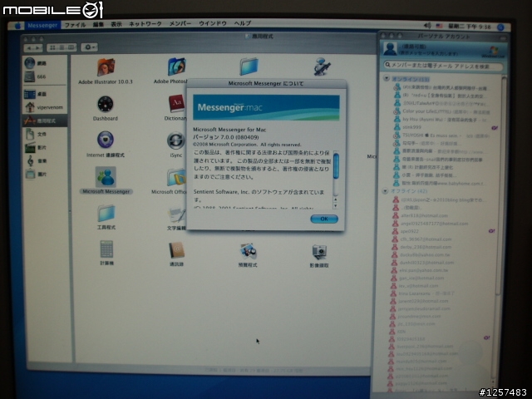Viewport: 532px width, 399px height.
Task: Switch Finder to list view
Action: pyautogui.click(x=62, y=47)
